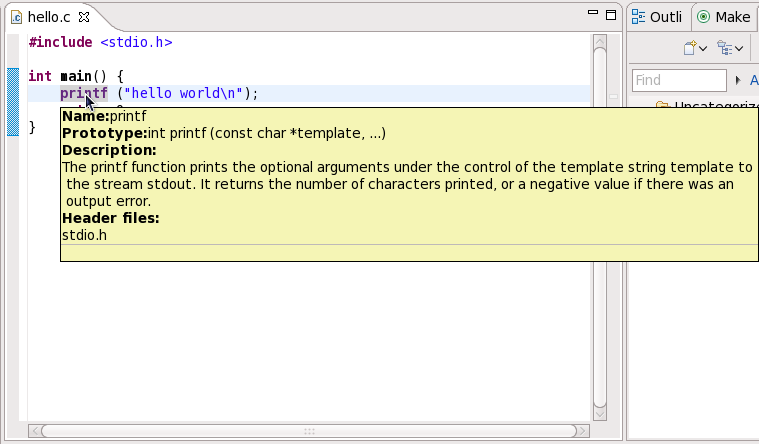This screenshot has width=759, height=444.
Task: Click the editor's vertical scrollbar up arrow
Action: pos(599,43)
